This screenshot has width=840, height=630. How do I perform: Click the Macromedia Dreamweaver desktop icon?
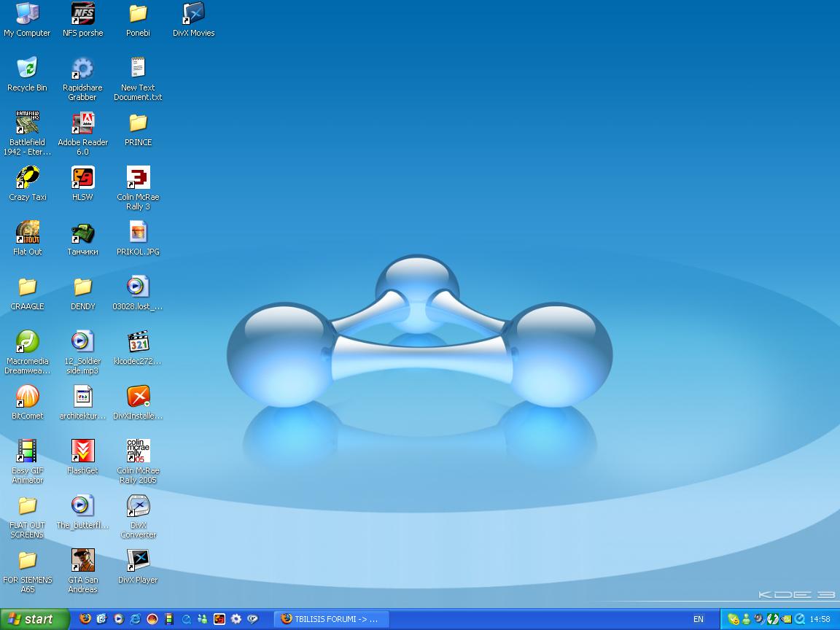[27, 352]
